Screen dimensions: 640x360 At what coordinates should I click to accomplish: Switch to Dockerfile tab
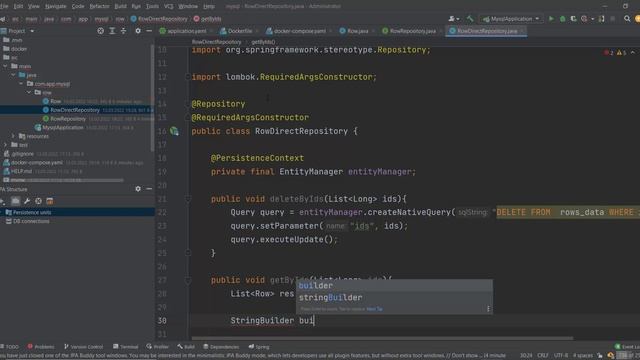pos(239,31)
